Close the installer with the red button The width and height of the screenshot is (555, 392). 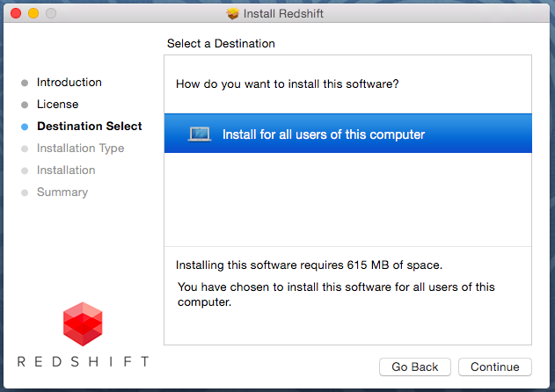pos(16,13)
